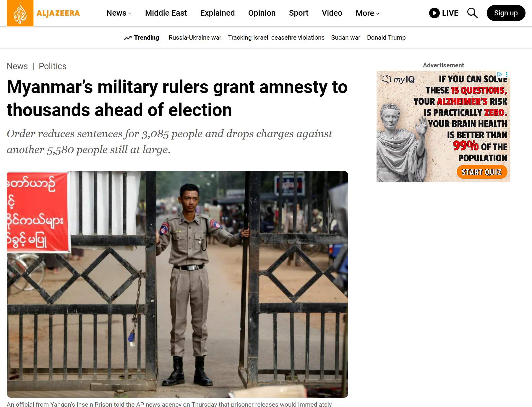The height and width of the screenshot is (407, 532).
Task: Click the ad options dots icon
Action: (x=507, y=74)
